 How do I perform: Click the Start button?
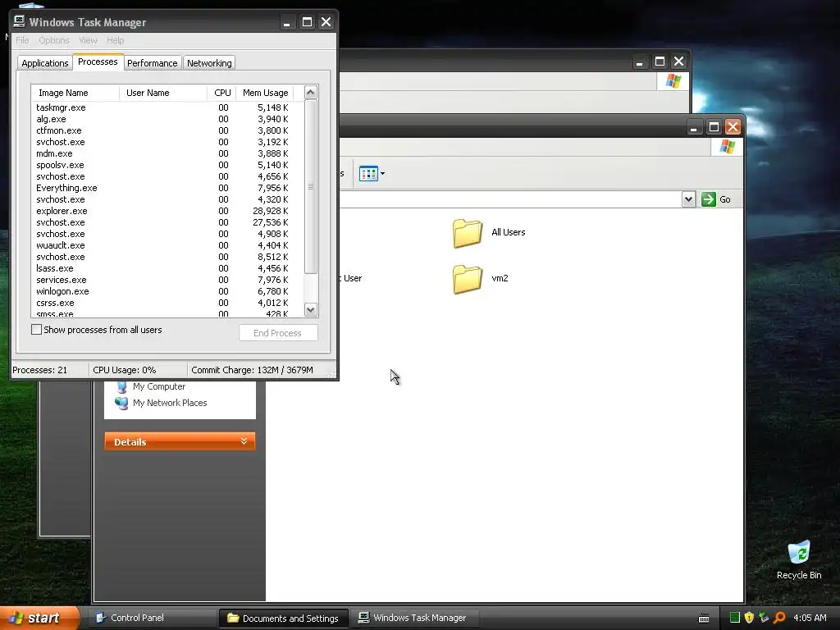[39, 618]
